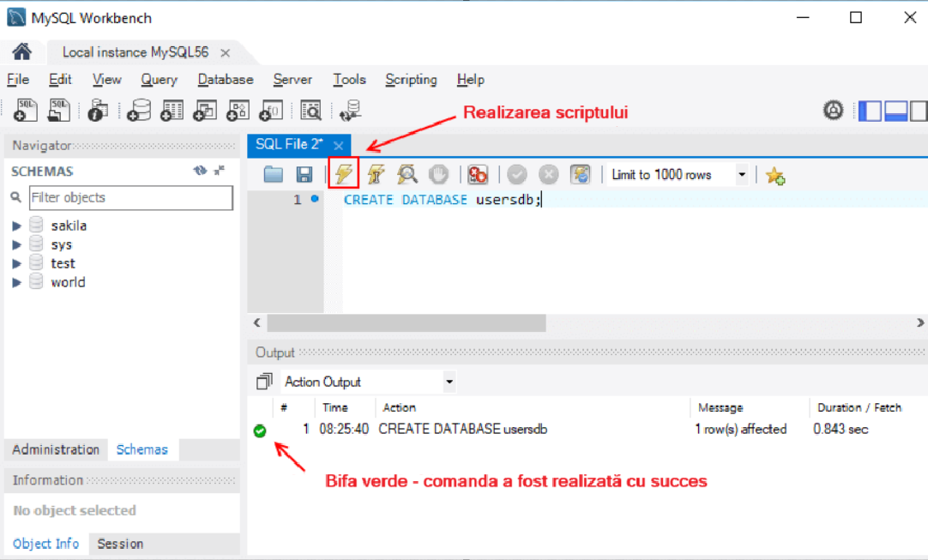Open the Object Info tab
Image resolution: width=928 pixels, height=560 pixels.
[45, 544]
